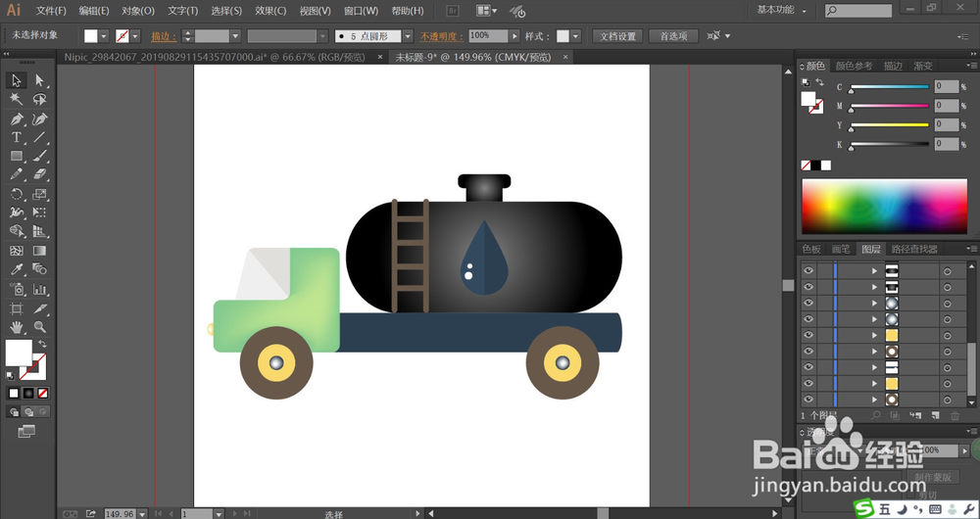This screenshot has height=519, width=980.
Task: Select the Zoom magnifier tool
Action: [x=39, y=327]
